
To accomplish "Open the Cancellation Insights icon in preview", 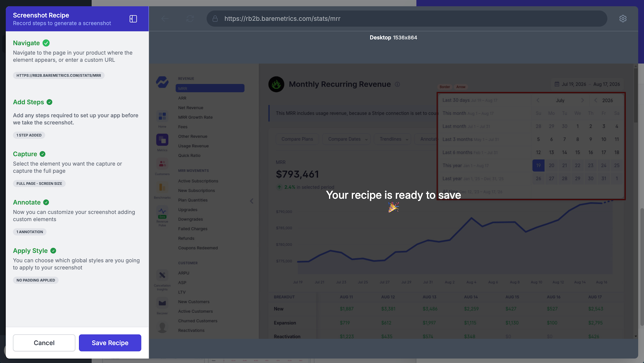I will point(162,275).
